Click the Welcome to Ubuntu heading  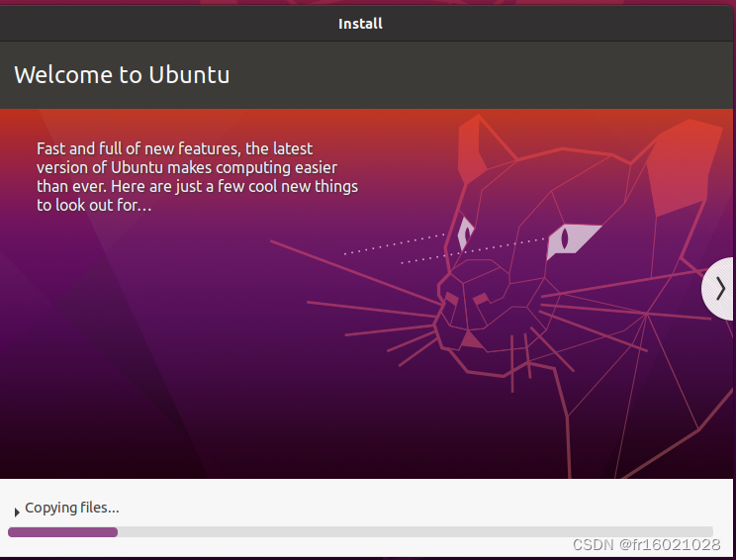click(122, 74)
